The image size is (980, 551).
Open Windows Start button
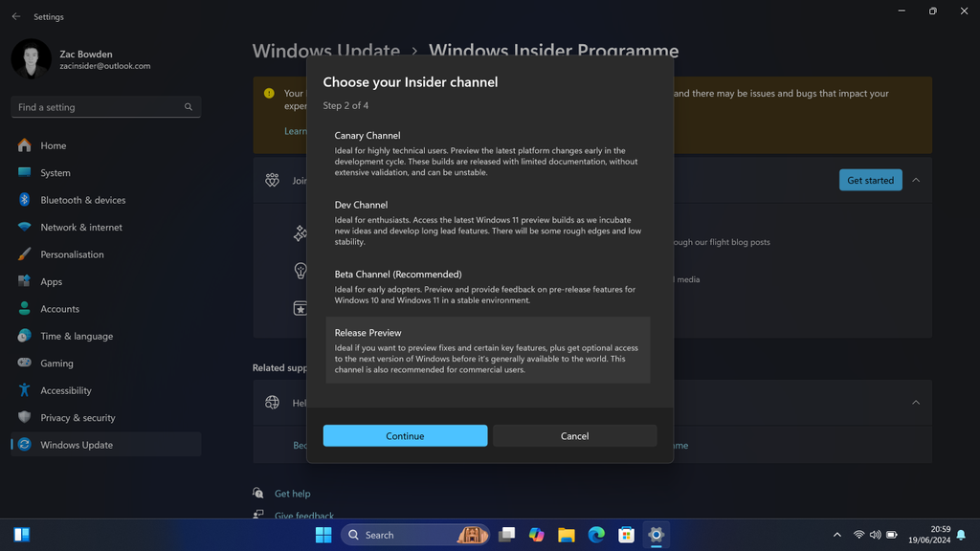pos(323,535)
